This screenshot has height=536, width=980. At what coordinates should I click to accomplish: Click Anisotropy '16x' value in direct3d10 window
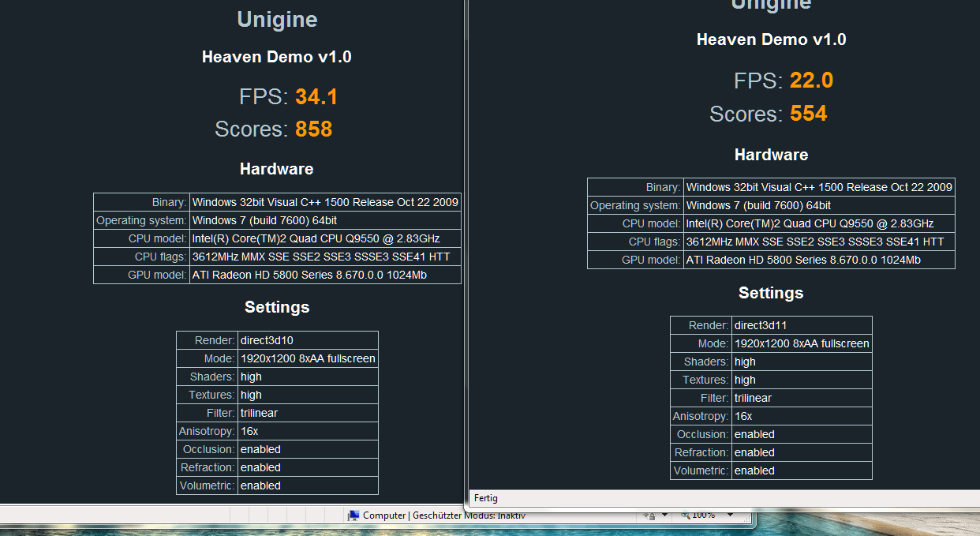(x=249, y=431)
